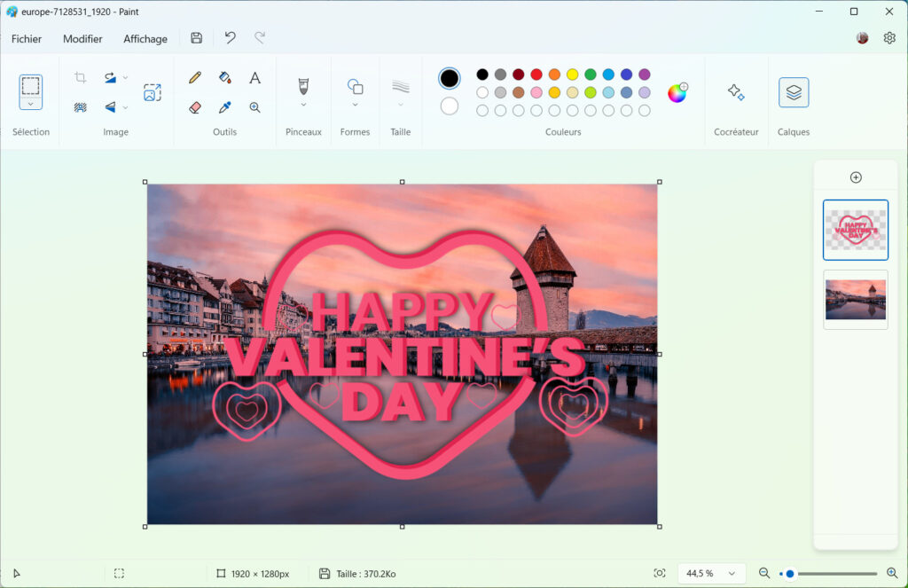
Task: Save the file with floppy disk icon
Action: pyautogui.click(x=196, y=38)
